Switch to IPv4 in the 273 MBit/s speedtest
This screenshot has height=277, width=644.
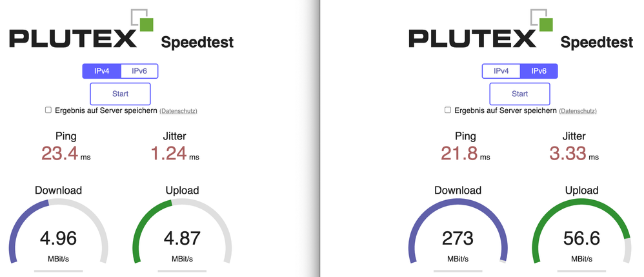(x=501, y=71)
